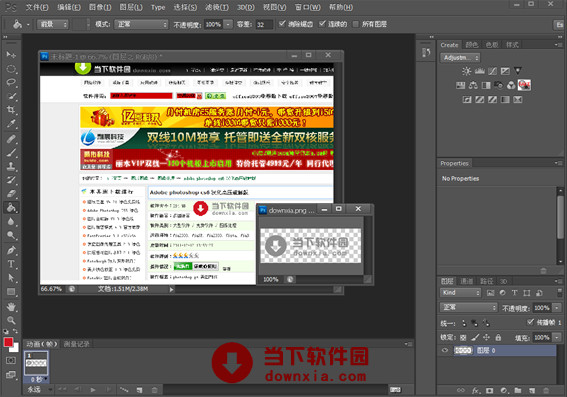Open the Mode dropdown in options bar
The width and height of the screenshot is (567, 397).
141,24
